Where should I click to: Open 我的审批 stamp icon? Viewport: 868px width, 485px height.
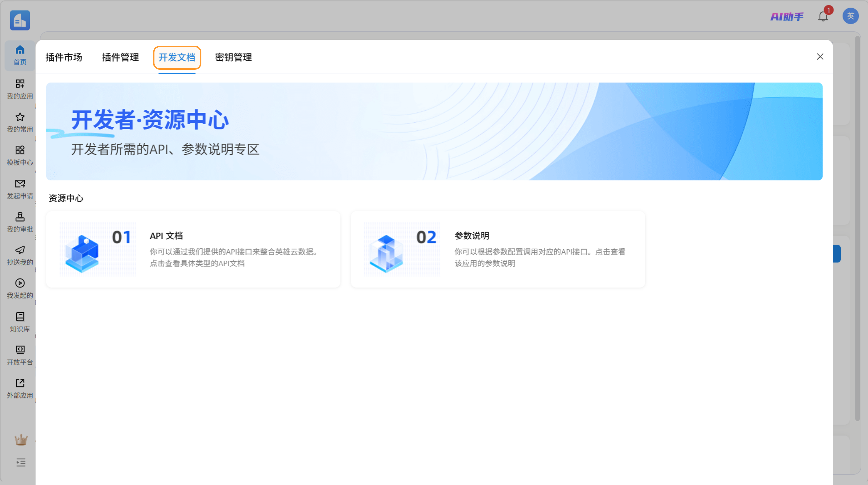pyautogui.click(x=20, y=222)
